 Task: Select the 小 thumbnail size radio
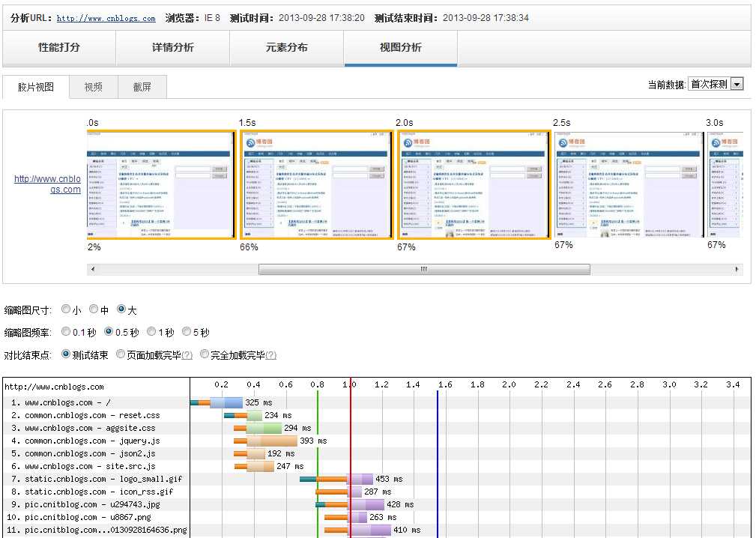pyautogui.click(x=66, y=309)
